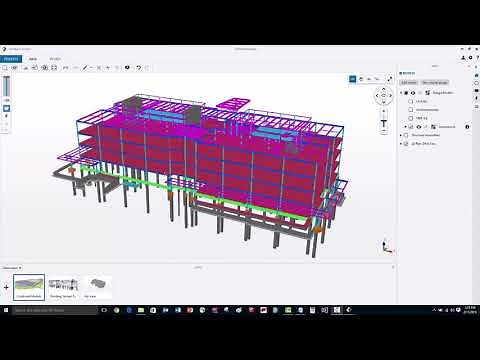Toggle checkbox on the row with info icon
The width and height of the screenshot is (480, 360).
click(x=411, y=127)
